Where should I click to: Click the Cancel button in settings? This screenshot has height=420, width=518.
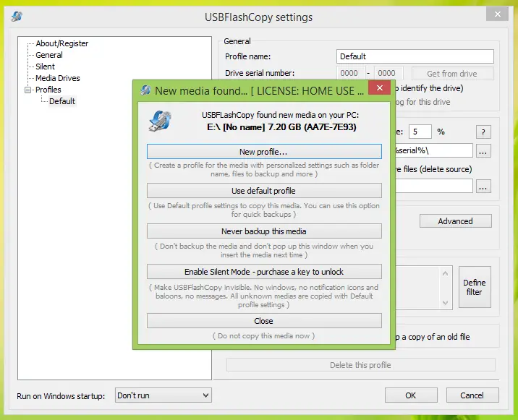[x=472, y=395]
